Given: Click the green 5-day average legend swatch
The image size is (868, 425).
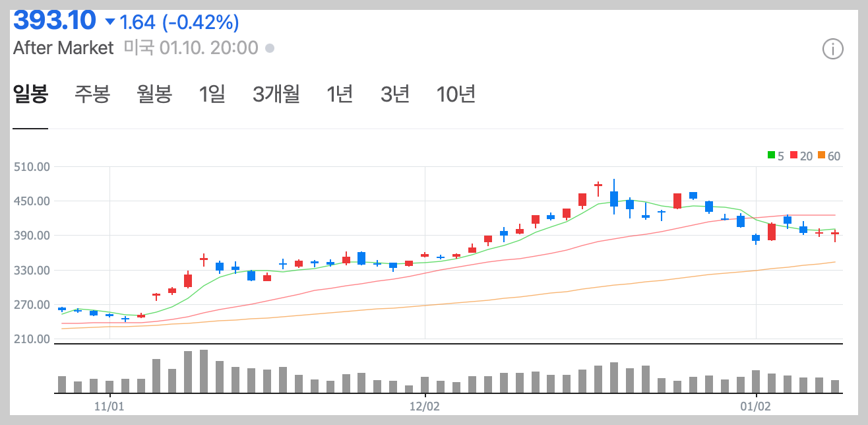Looking at the screenshot, I should click(771, 156).
